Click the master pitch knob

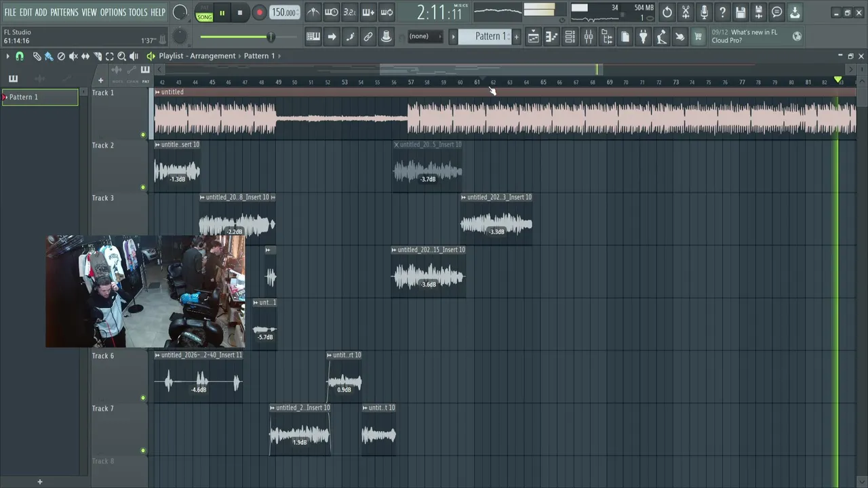point(180,37)
